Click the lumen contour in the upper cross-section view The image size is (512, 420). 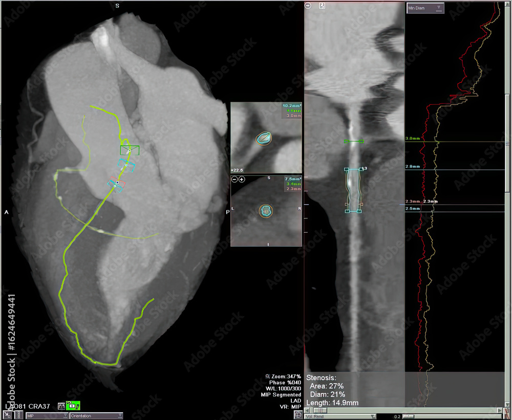[264, 138]
